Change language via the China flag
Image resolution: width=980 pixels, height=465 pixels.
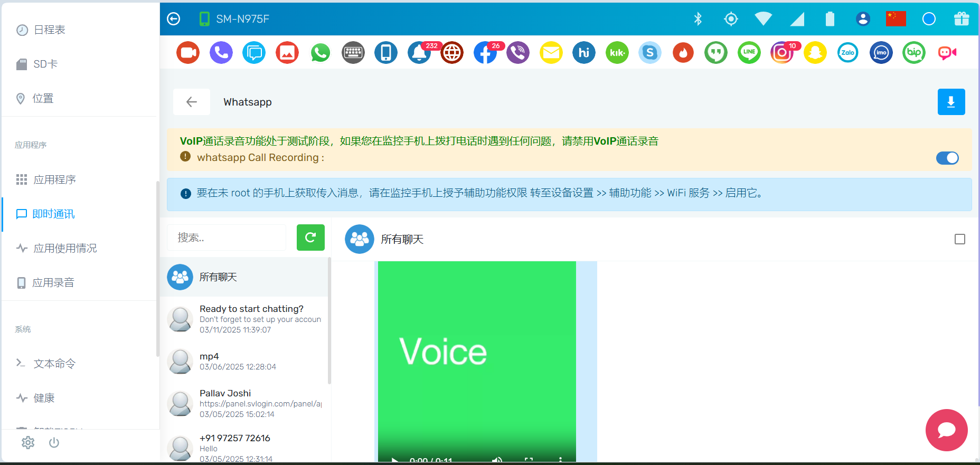click(896, 19)
